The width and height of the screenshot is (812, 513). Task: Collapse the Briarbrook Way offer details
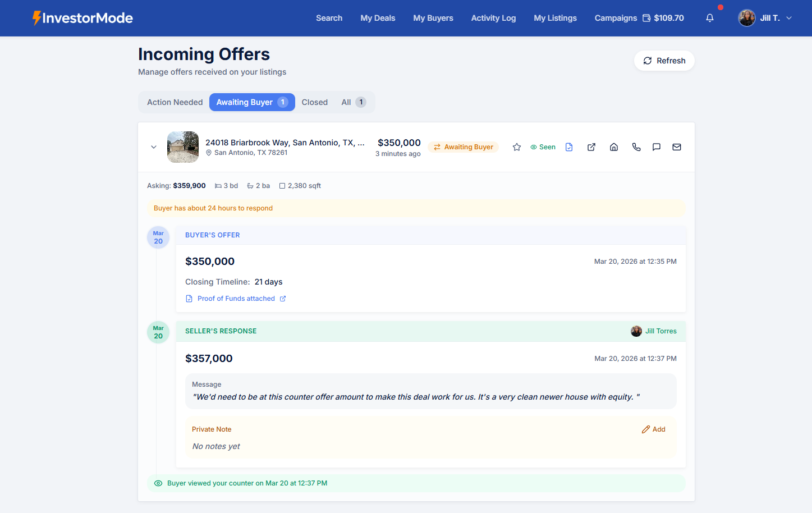tap(153, 146)
